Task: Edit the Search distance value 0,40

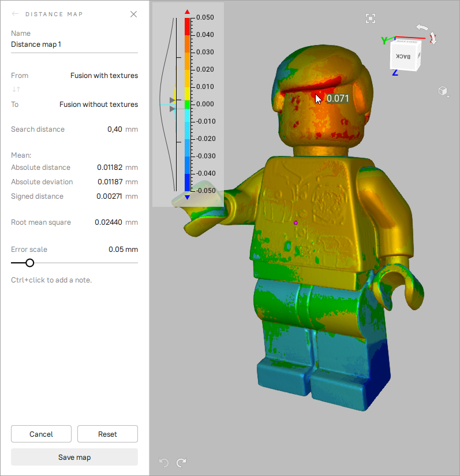Action: click(x=115, y=129)
